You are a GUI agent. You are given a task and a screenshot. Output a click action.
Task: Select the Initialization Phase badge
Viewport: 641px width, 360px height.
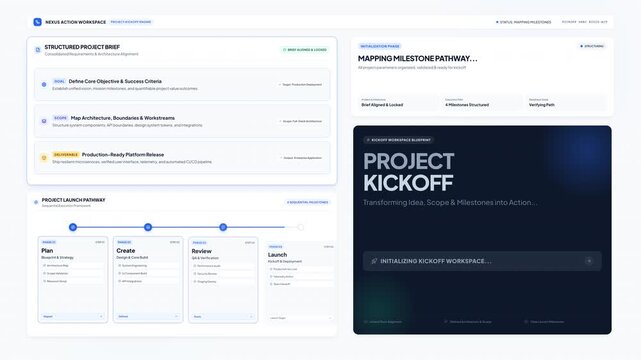(x=380, y=46)
